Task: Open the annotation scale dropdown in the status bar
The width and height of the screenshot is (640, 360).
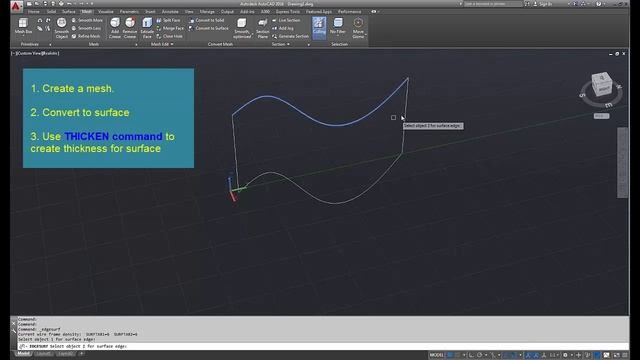Action: pos(555,355)
